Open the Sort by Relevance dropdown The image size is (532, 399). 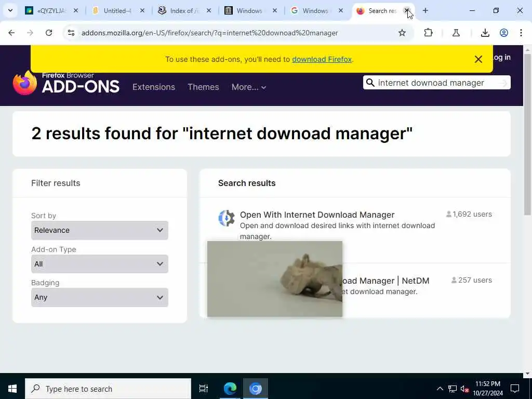pyautogui.click(x=99, y=230)
